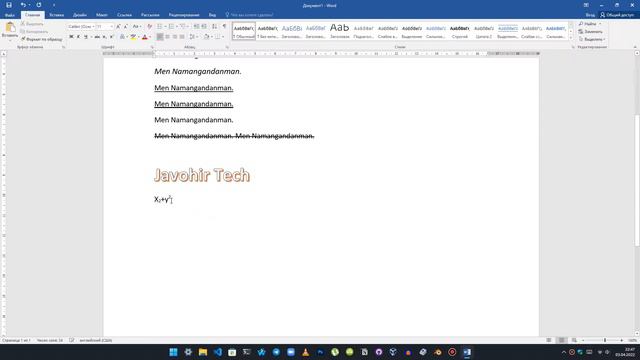The height and width of the screenshot is (360, 640).
Task: Toggle Italic (К) formatting
Action: click(x=78, y=37)
